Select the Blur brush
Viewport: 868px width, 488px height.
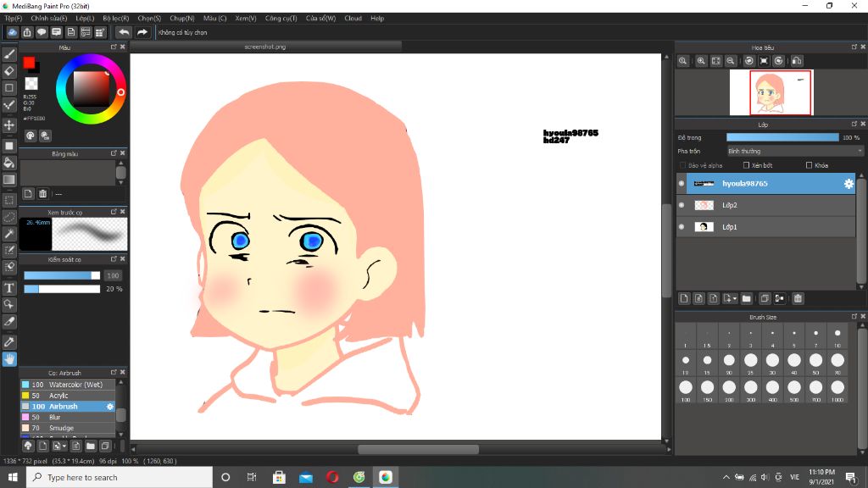click(x=68, y=417)
